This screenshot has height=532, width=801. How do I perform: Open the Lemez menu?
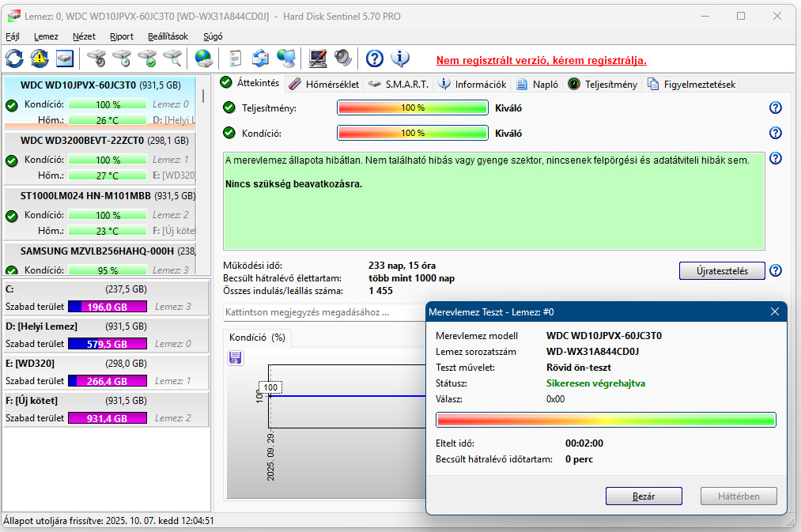pyautogui.click(x=46, y=37)
